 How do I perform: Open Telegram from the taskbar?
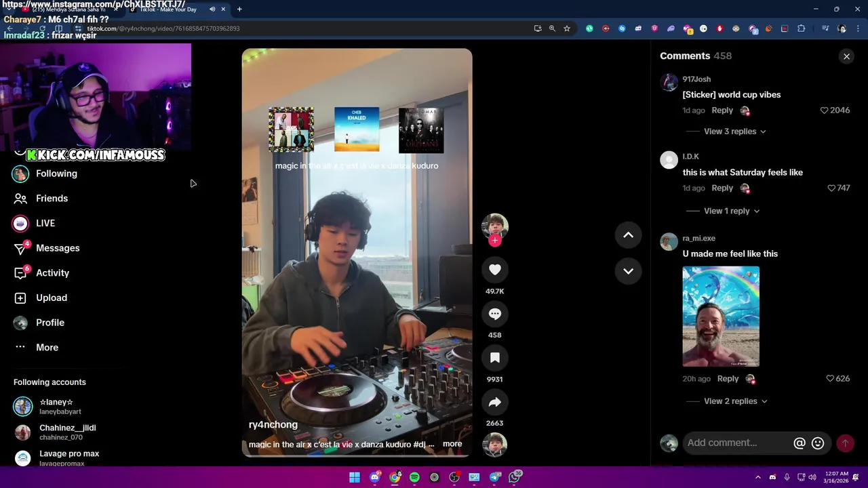(495, 478)
